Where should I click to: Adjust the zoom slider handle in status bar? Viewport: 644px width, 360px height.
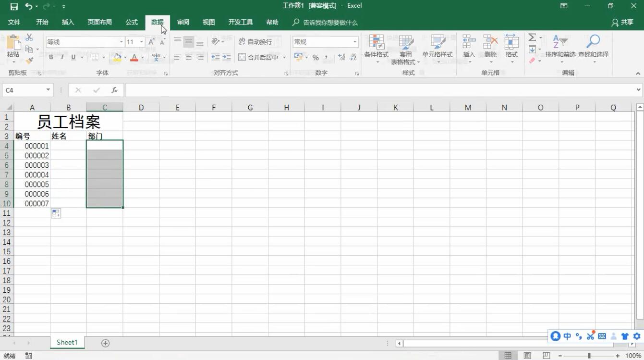point(589,356)
